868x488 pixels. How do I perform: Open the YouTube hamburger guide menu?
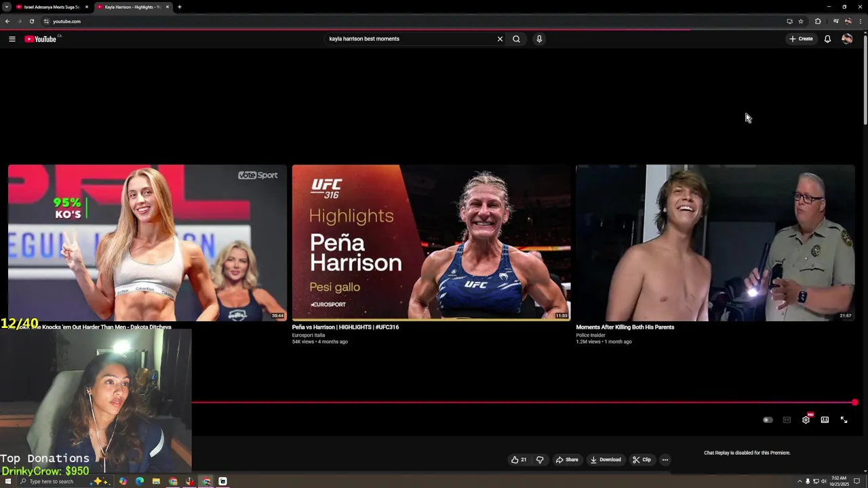coord(12,39)
